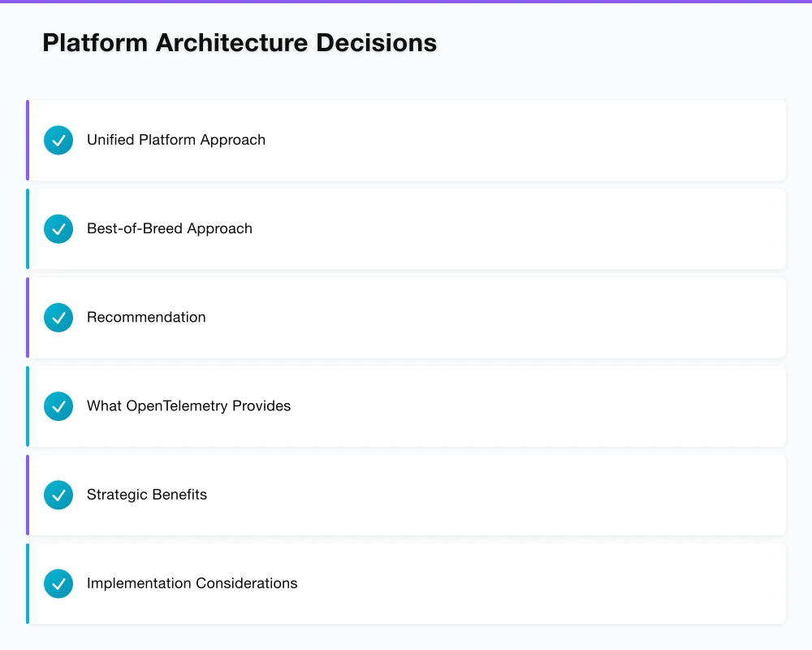The height and width of the screenshot is (650, 812).
Task: Click the teal accent bar on OpenTelemetry card
Action: [28, 406]
